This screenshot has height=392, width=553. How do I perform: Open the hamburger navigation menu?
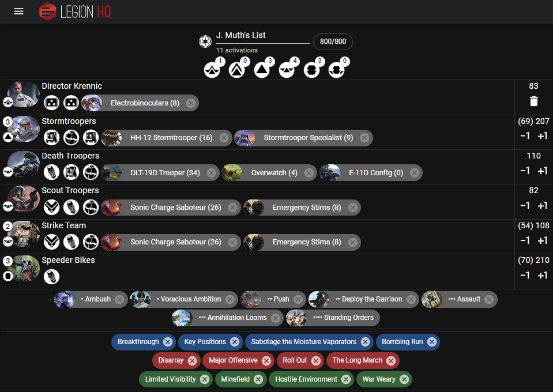pos(18,12)
